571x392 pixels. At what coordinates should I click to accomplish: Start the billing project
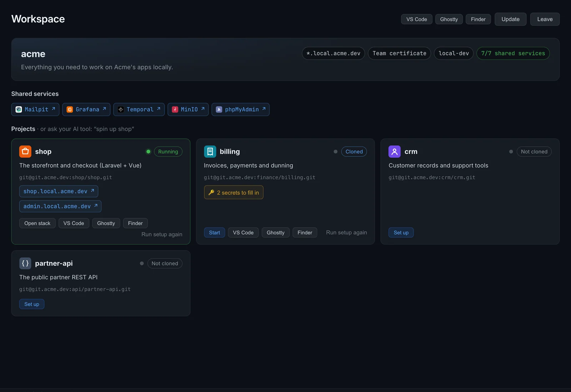tap(214, 233)
